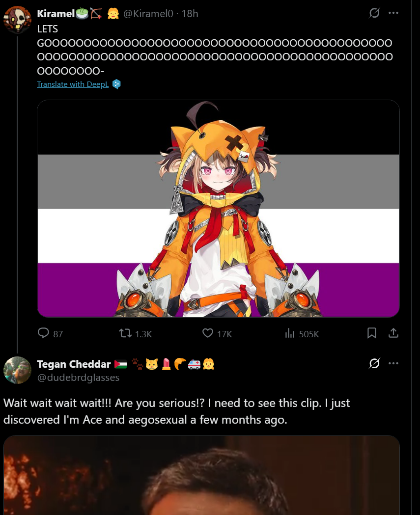Open more options menu on Tegan Cheddar's reply
This screenshot has height=515, width=420.
393,363
